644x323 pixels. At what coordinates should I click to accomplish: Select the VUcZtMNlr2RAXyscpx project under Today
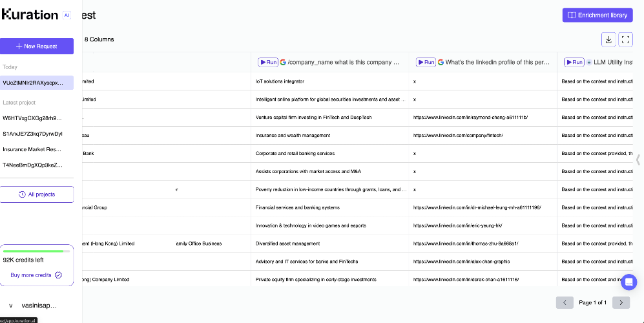tap(33, 83)
